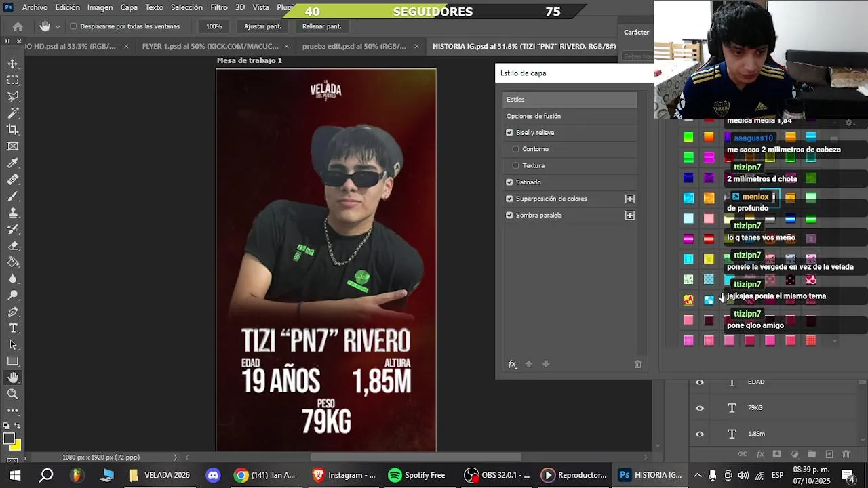Select the Clone Stamp tool
This screenshot has height=488, width=868.
tap(13, 212)
